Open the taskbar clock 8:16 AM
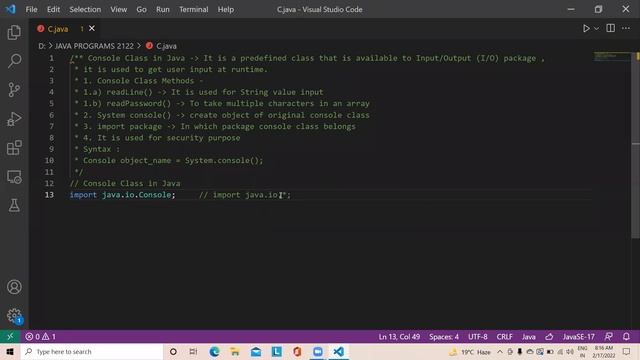Viewport: 640px width, 360px height. click(x=603, y=351)
